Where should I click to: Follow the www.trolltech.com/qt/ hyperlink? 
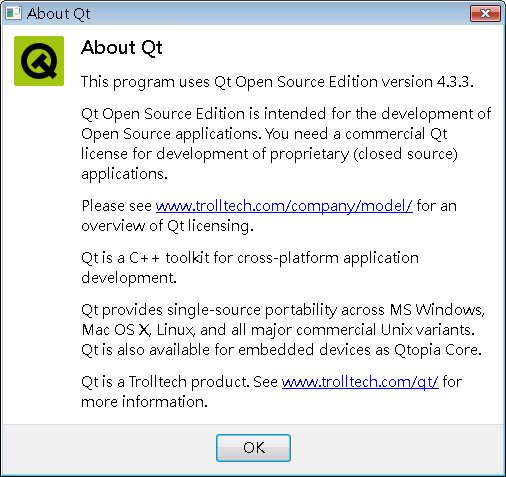(x=360, y=382)
